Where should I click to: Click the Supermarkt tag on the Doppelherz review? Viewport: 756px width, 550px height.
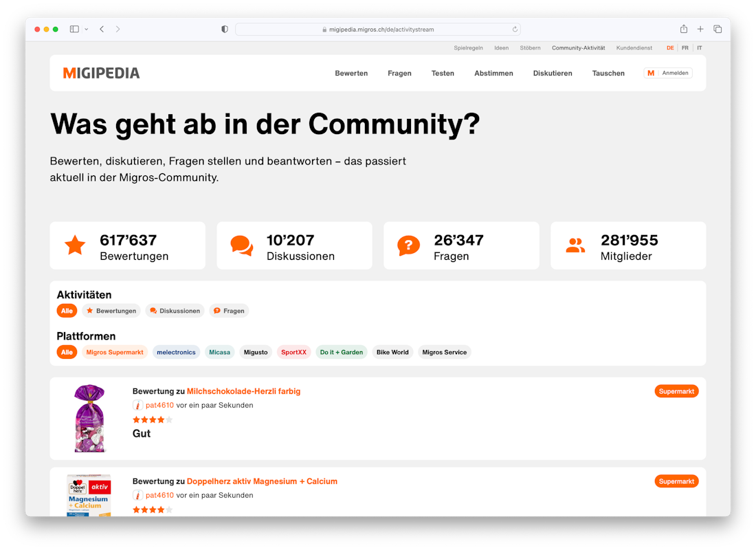[676, 481]
